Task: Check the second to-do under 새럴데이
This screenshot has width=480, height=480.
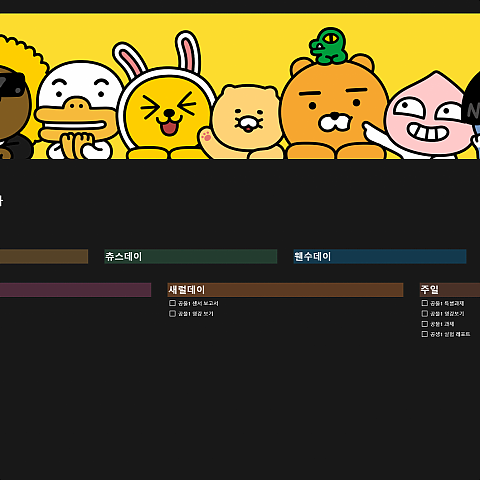Action: pos(172,313)
